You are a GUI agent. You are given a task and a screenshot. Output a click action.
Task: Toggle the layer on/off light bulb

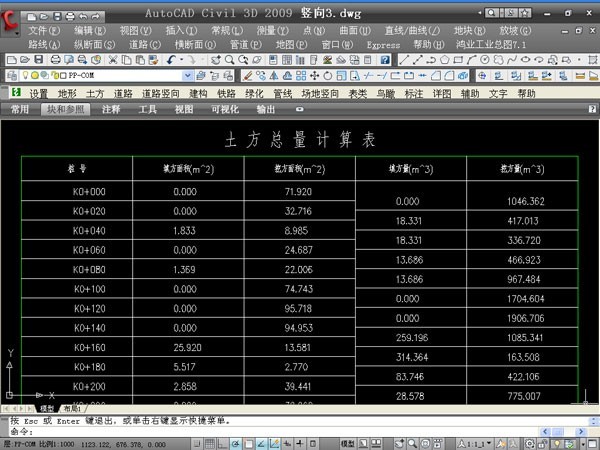(x=26, y=75)
